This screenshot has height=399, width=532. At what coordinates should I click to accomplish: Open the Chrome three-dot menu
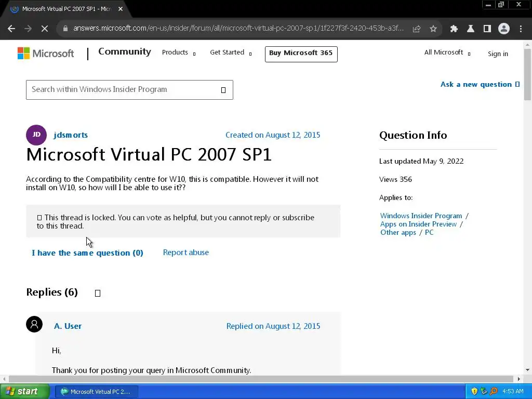521,29
